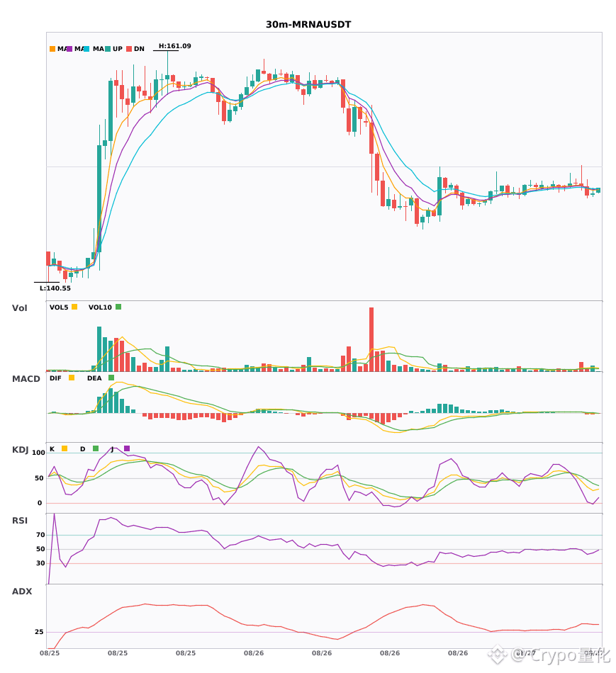Viewport: 616px width, 673px height.
Task: Click the DIF legend text
Action: 55,378
